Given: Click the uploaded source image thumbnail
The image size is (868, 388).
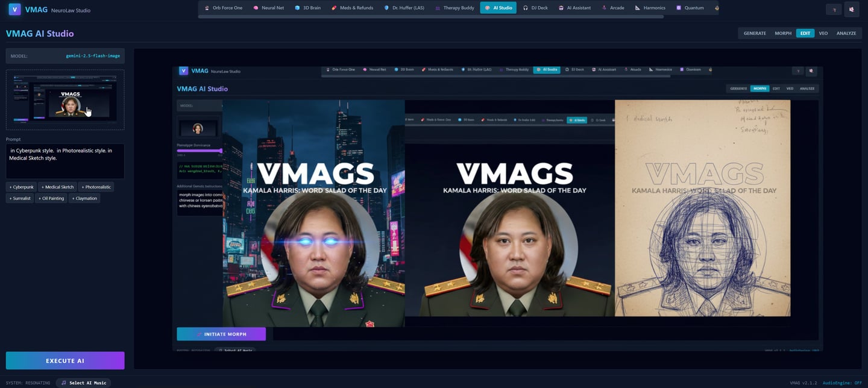Looking at the screenshot, I should pyautogui.click(x=65, y=99).
